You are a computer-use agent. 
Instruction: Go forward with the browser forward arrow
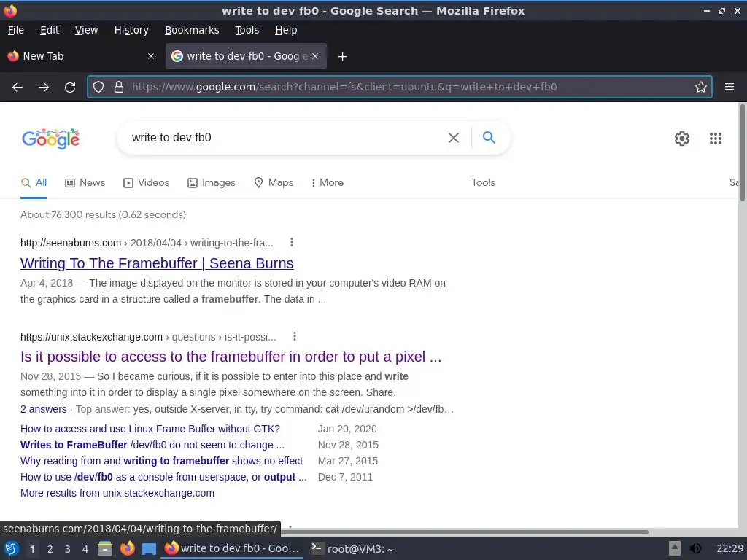[x=44, y=87]
